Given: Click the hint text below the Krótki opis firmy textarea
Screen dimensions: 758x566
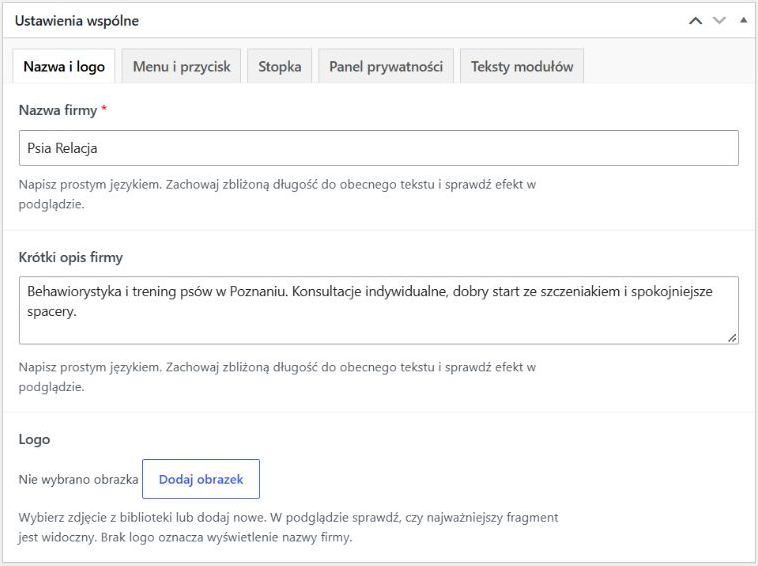Looking at the screenshot, I should pos(277,377).
